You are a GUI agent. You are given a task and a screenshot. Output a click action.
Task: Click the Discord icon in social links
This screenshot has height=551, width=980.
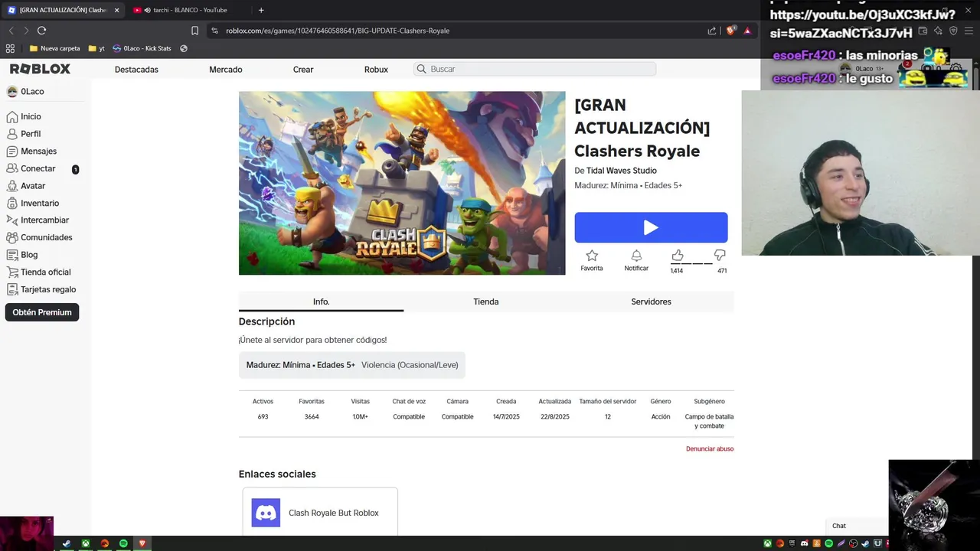(x=266, y=513)
